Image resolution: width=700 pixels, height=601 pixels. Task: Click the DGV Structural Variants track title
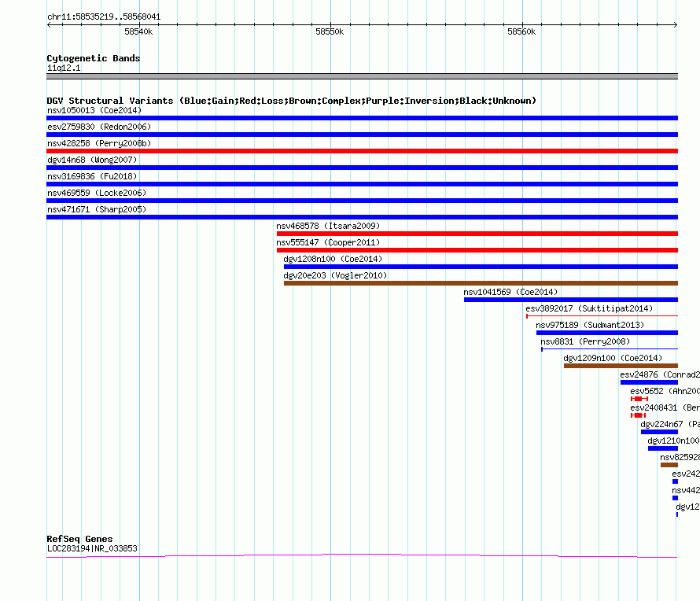292,101
